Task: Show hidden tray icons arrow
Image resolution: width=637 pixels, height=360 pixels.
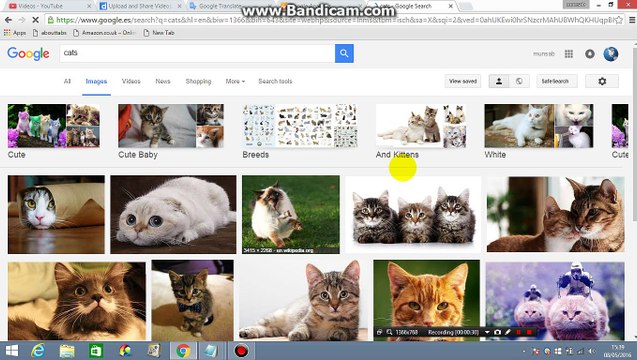Action: [x=524, y=351]
